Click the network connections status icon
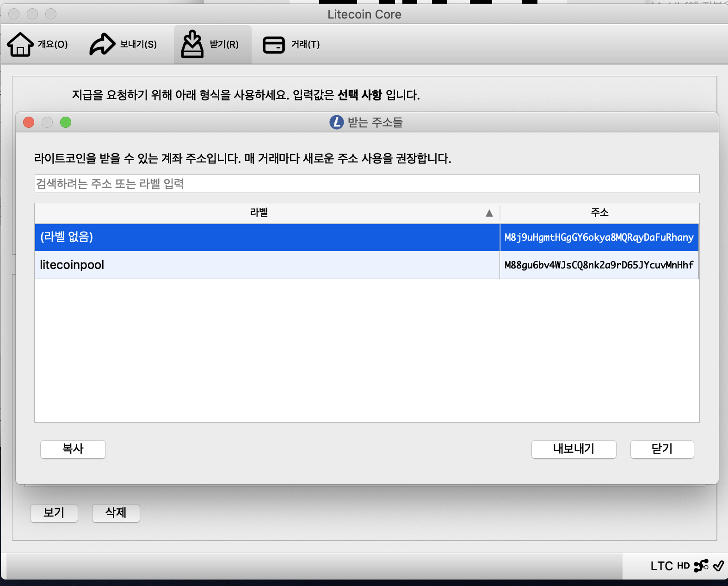 [701, 566]
